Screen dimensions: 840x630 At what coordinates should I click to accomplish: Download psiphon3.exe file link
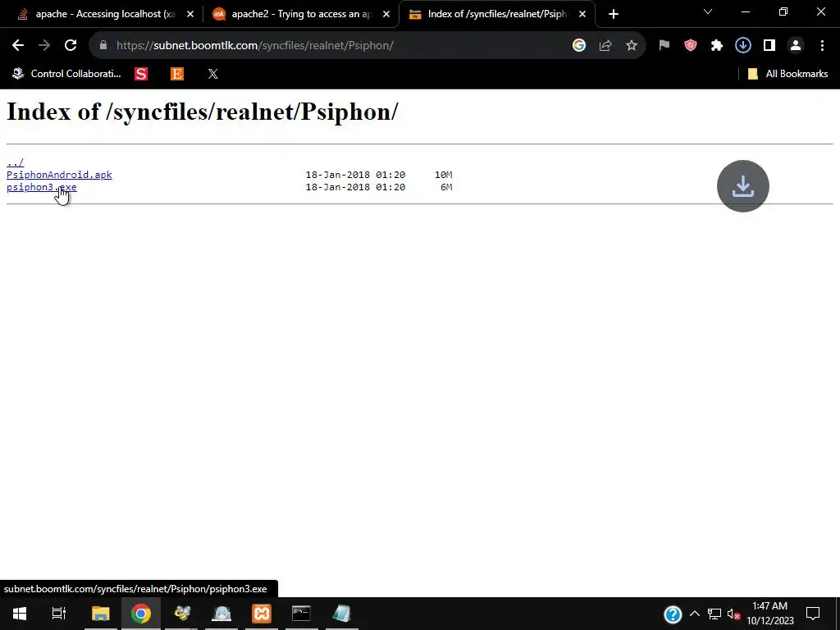tap(41, 187)
